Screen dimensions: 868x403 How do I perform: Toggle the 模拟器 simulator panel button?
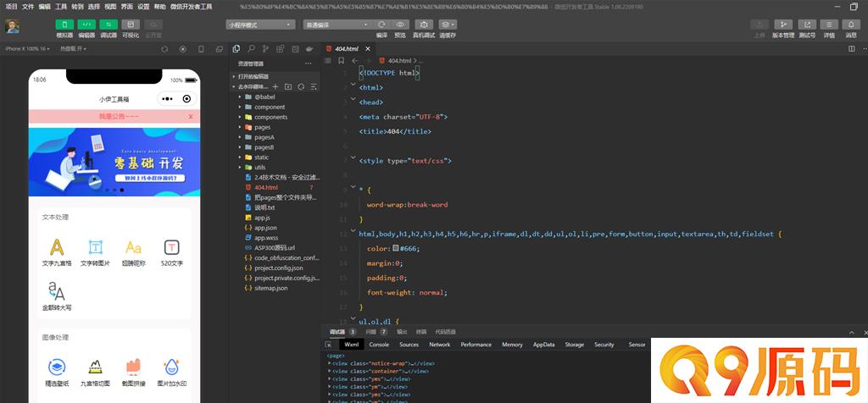pos(64,25)
